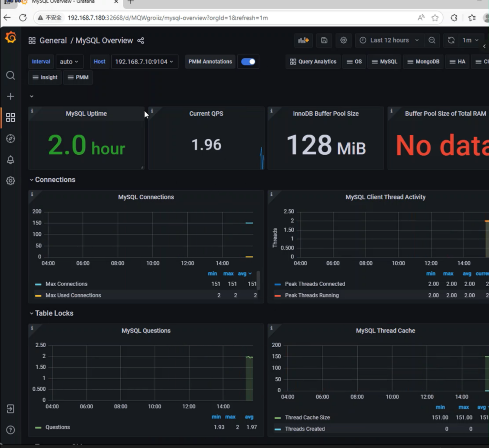Open the Query Analytics link

pos(313,62)
